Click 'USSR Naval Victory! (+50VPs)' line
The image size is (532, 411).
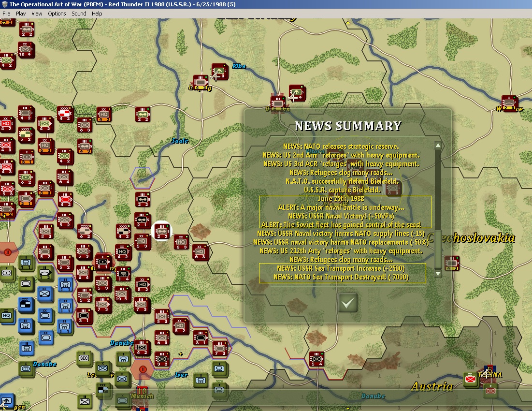pos(341,216)
